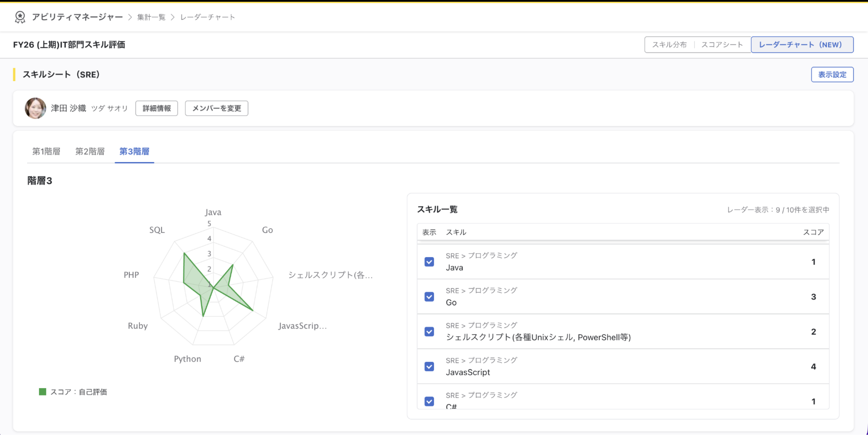Click the C# axis label on radar chart
Viewport: 868px width, 436px height.
239,359
